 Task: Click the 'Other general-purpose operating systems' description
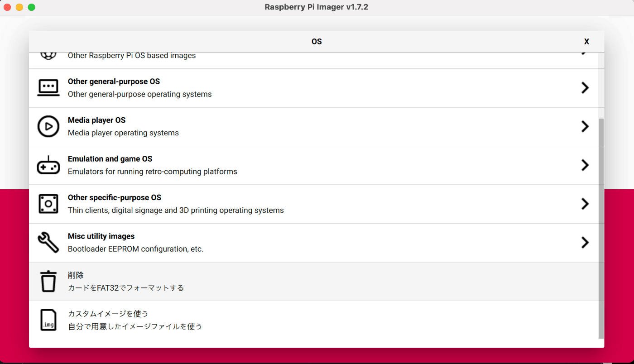tap(140, 94)
